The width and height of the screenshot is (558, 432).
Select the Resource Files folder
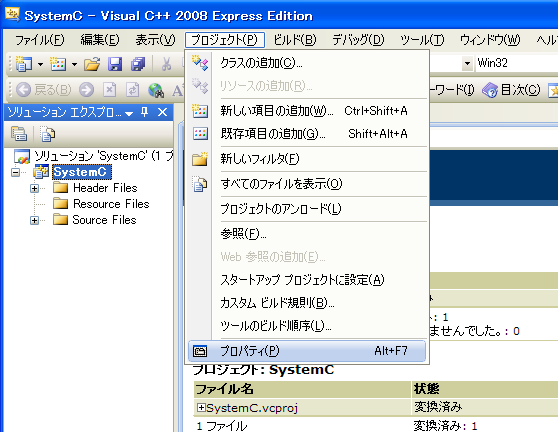[x=111, y=204]
